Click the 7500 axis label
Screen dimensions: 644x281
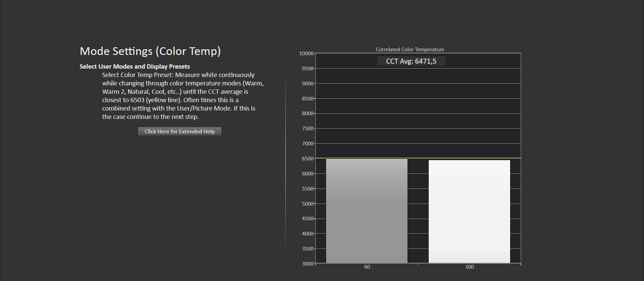click(308, 128)
